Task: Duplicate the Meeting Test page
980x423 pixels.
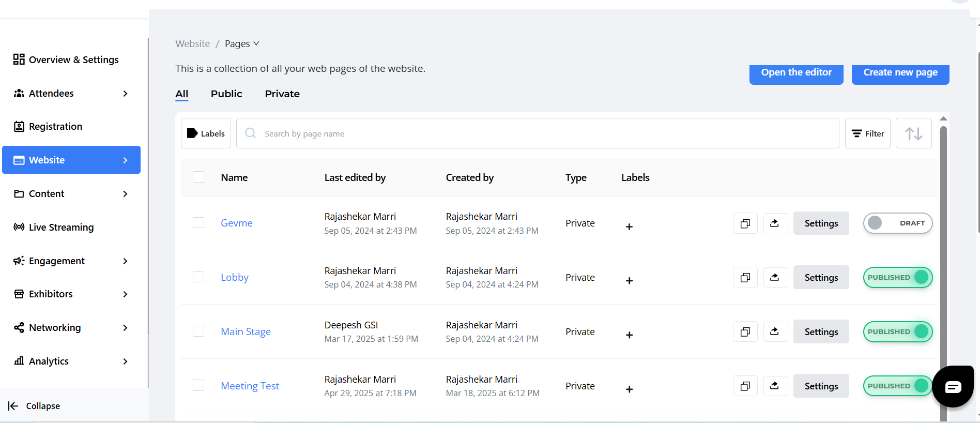Action: pos(745,386)
